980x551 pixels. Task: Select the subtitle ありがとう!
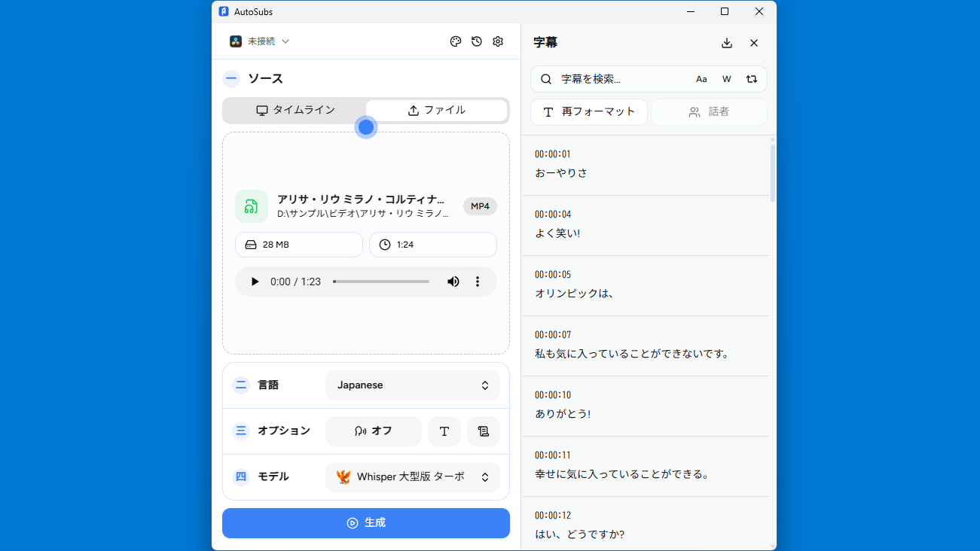(x=563, y=414)
